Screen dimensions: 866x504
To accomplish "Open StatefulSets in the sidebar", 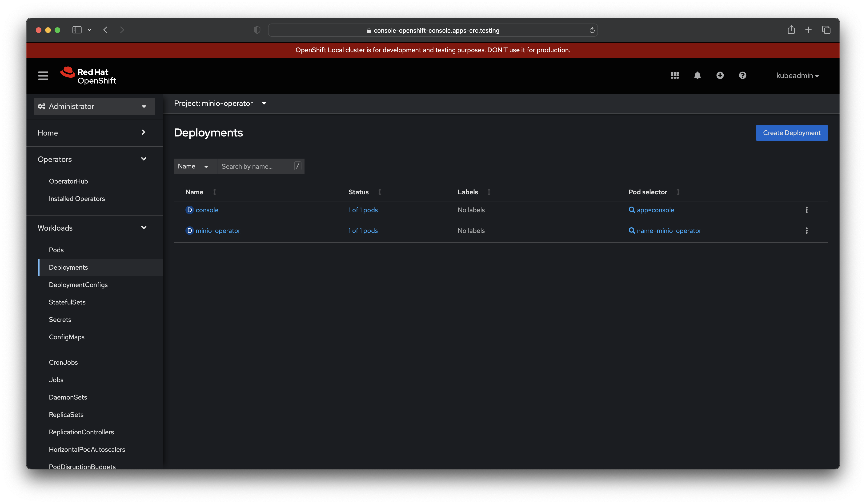I will click(x=67, y=302).
